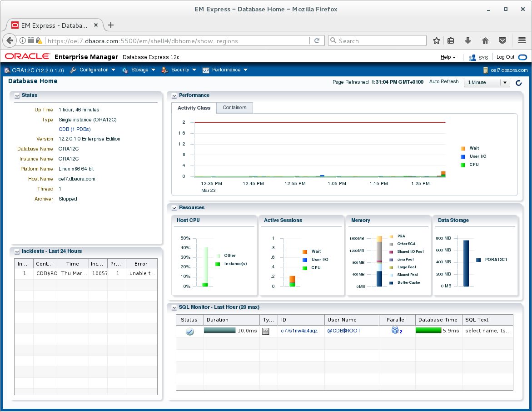Click the ORA12C (12.2.0.1.0) database label
This screenshot has width=532, height=412.
pos(38,70)
